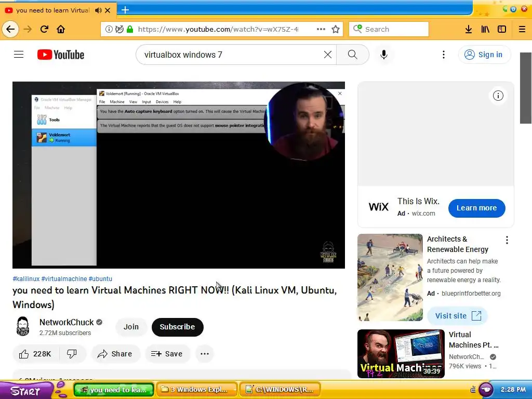Open the browser downloads arrow icon
This screenshot has width=532, height=399.
pyautogui.click(x=469, y=29)
